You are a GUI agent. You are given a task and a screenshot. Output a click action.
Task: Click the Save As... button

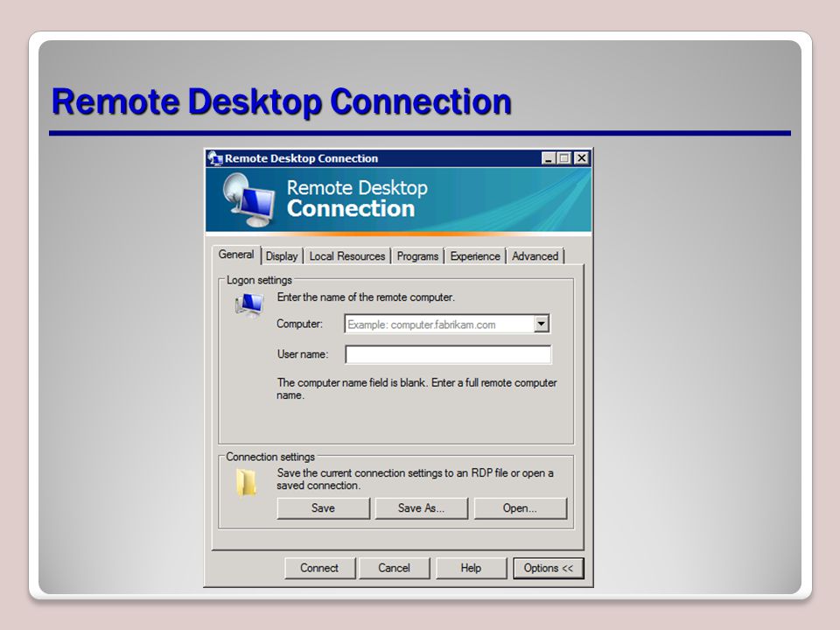tap(421, 507)
